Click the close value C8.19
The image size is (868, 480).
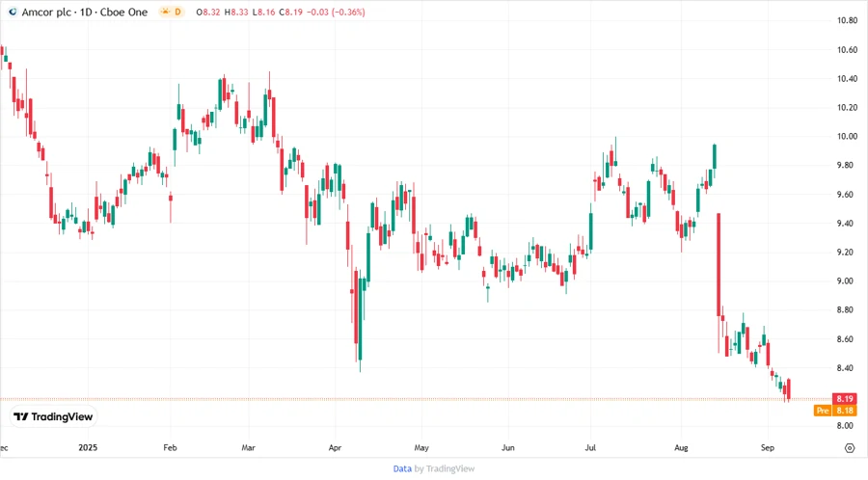[290, 13]
